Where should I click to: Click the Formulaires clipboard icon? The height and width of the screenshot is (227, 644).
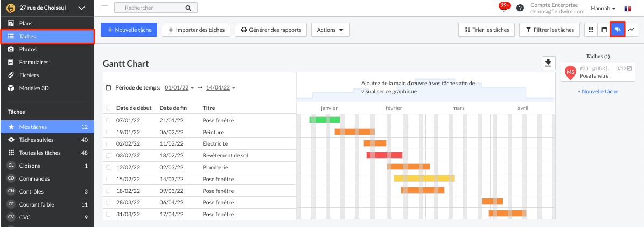[11, 62]
